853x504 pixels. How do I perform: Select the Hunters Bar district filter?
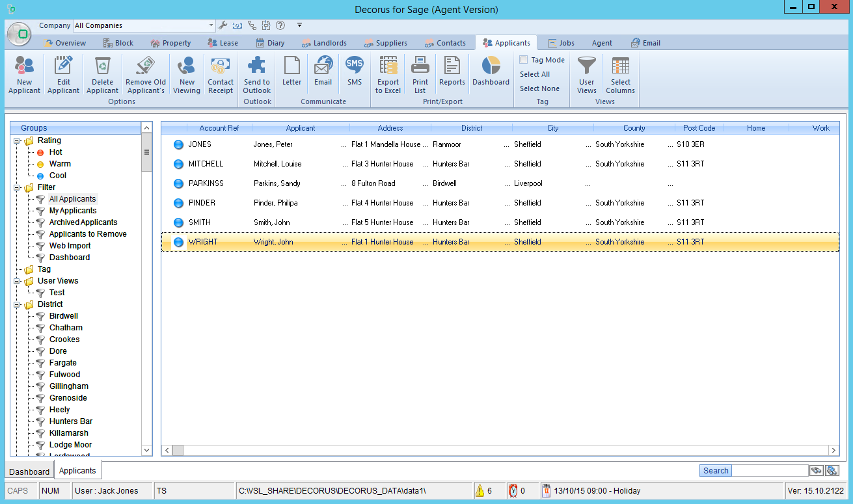(71, 421)
